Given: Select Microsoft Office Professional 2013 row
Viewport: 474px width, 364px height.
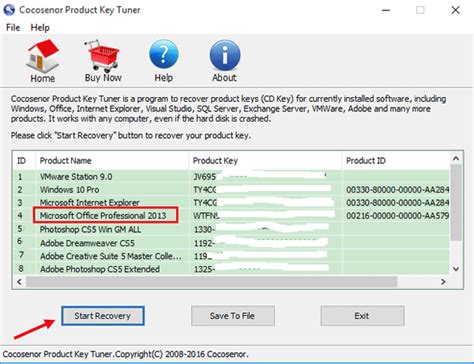Looking at the screenshot, I should pyautogui.click(x=231, y=215).
